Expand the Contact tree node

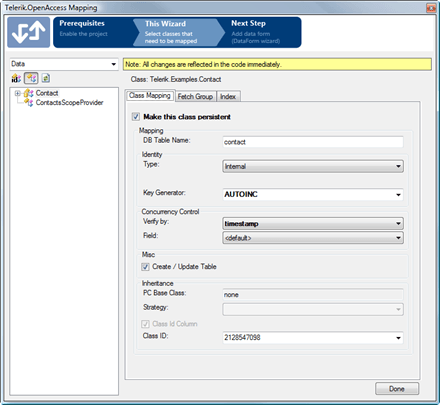point(18,93)
